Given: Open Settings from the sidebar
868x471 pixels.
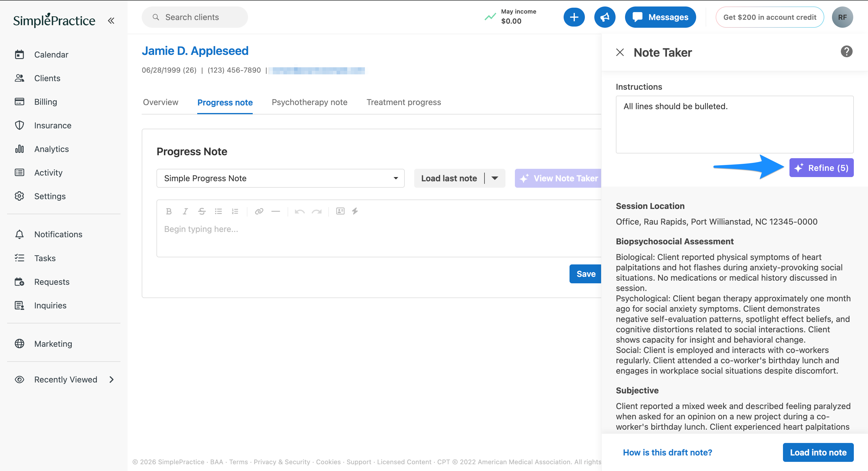Looking at the screenshot, I should [x=50, y=196].
